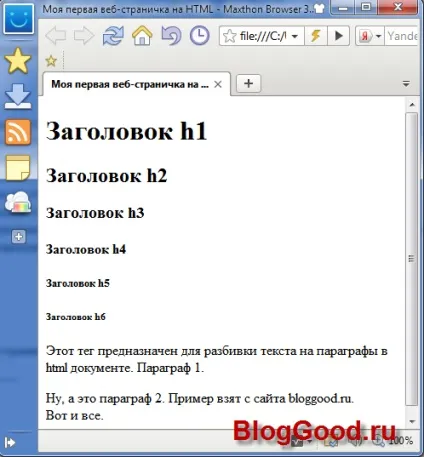Maximize the Maxthon browser window
This screenshot has height=457, width=424.
pos(366,7)
